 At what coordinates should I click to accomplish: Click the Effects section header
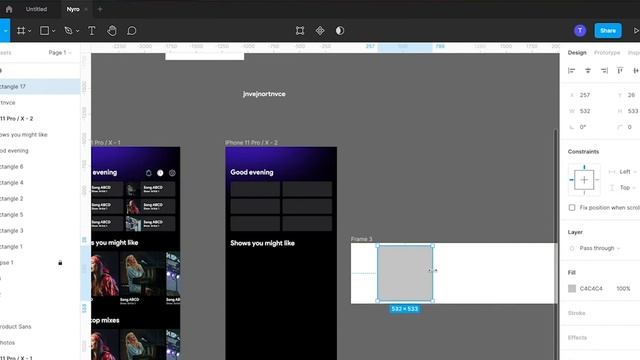point(577,338)
